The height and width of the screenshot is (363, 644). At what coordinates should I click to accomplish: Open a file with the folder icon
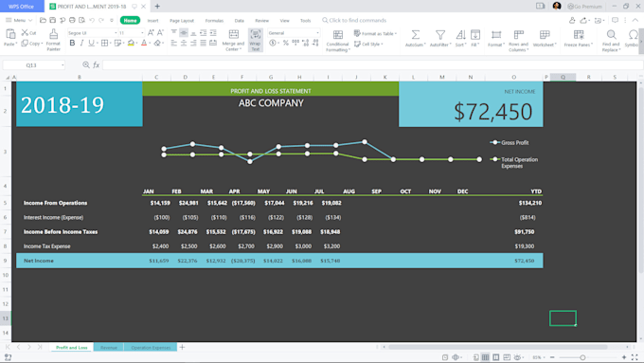coord(43,20)
